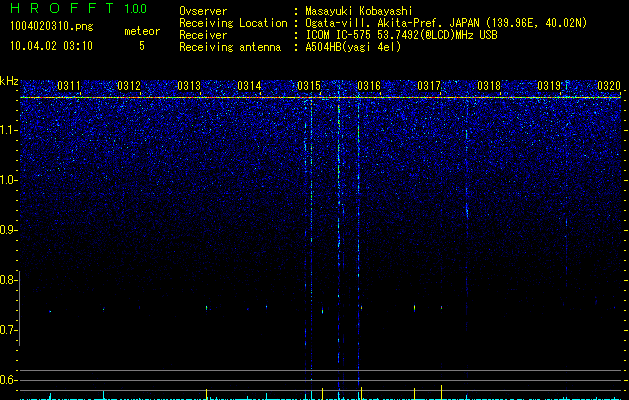
Task: Click the HROFFT 1.0.0 title text
Action: 79,8
